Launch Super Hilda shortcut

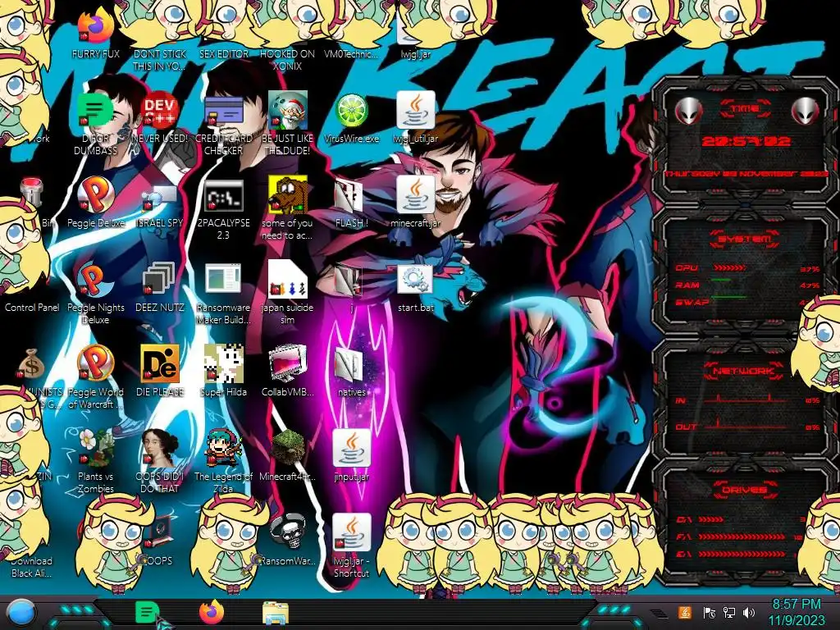click(224, 364)
